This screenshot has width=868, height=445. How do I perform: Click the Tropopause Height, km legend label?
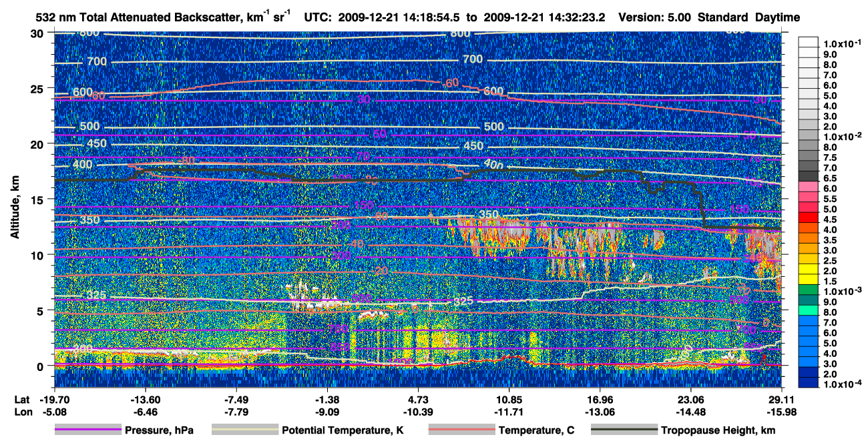[x=718, y=430]
